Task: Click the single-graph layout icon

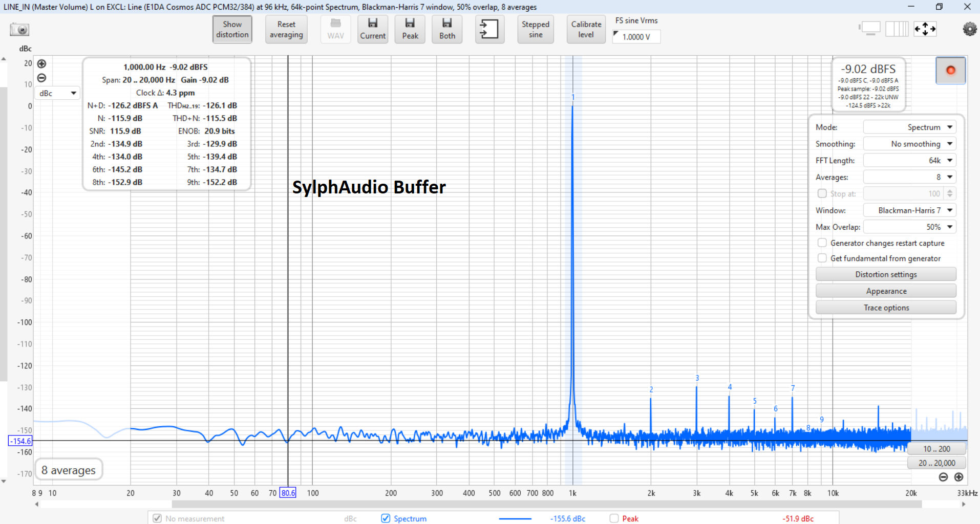Action: pos(870,29)
